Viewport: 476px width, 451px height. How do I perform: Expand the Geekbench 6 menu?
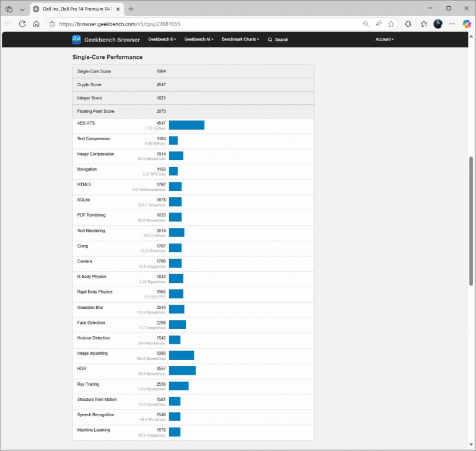162,40
